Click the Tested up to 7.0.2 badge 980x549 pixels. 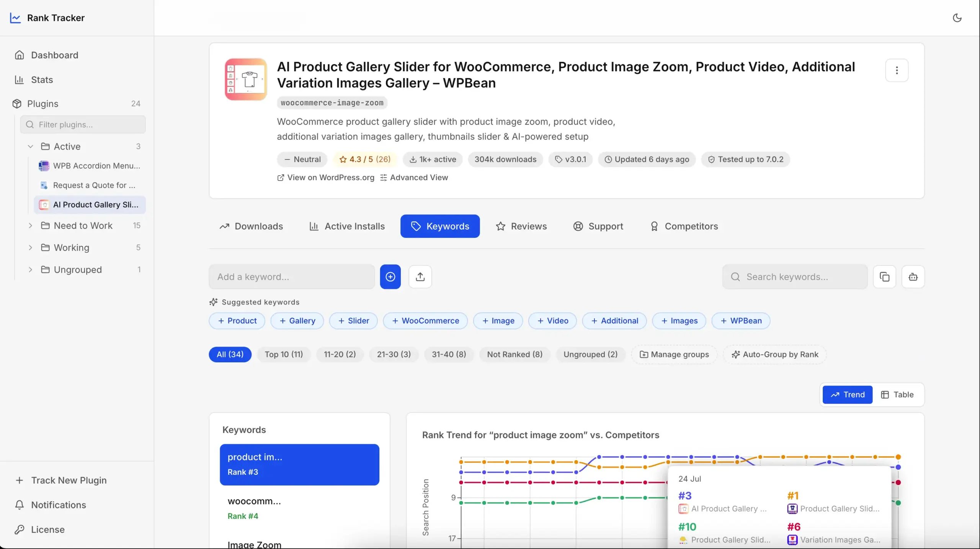[745, 160]
